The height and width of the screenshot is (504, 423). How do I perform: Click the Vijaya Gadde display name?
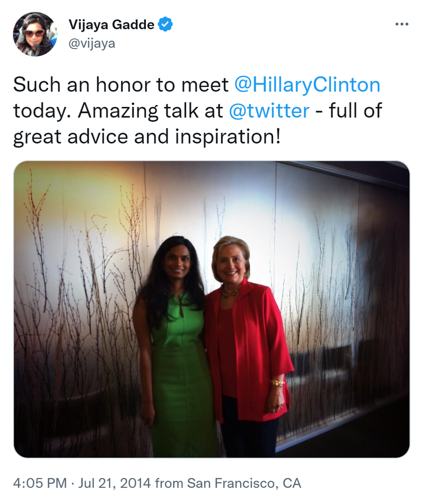pos(111,24)
